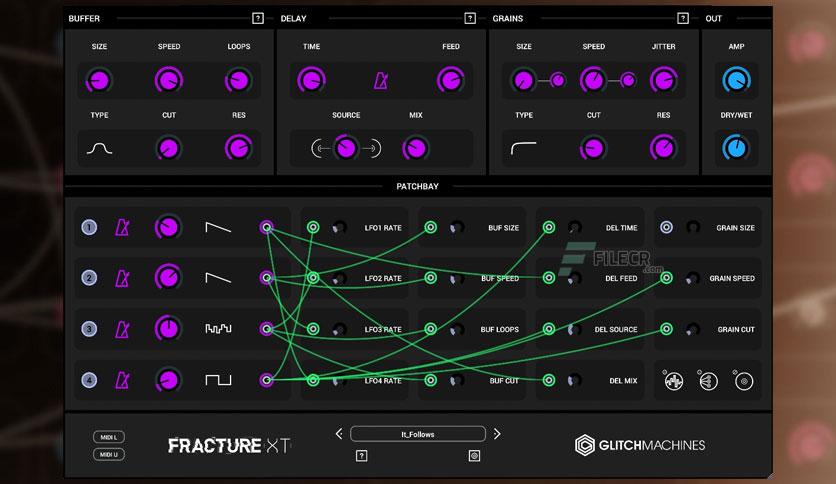Click the DEL FEED input jack

point(549,278)
